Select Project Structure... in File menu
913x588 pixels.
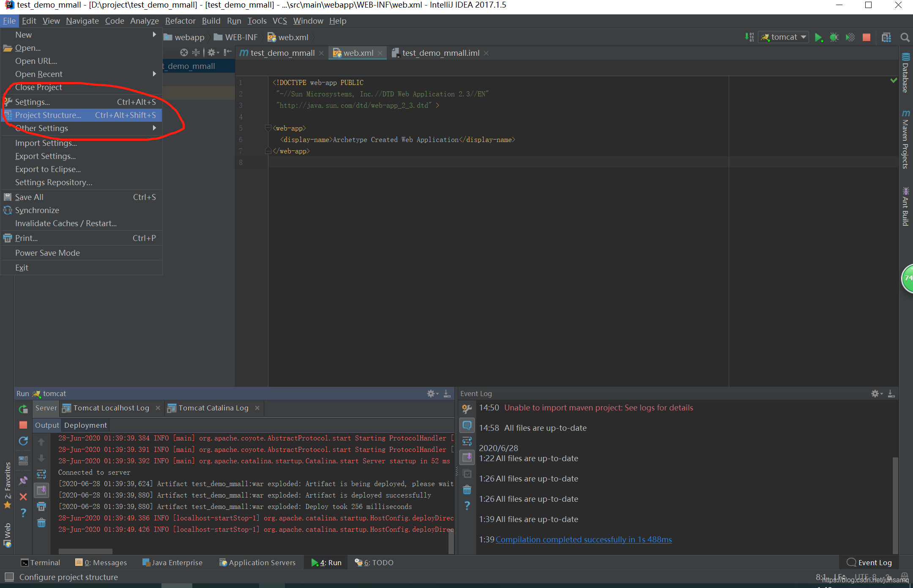[82, 115]
